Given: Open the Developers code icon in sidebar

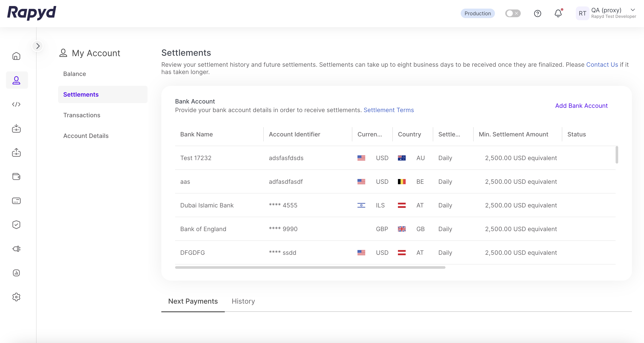Looking at the screenshot, I should tap(16, 104).
